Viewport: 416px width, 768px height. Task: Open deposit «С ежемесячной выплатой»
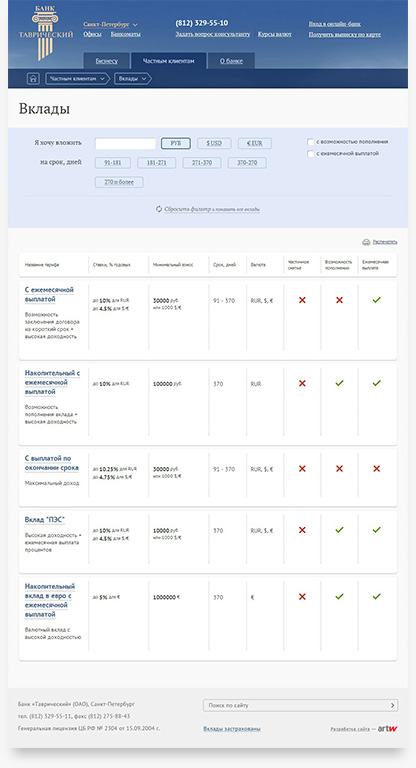[x=49, y=294]
